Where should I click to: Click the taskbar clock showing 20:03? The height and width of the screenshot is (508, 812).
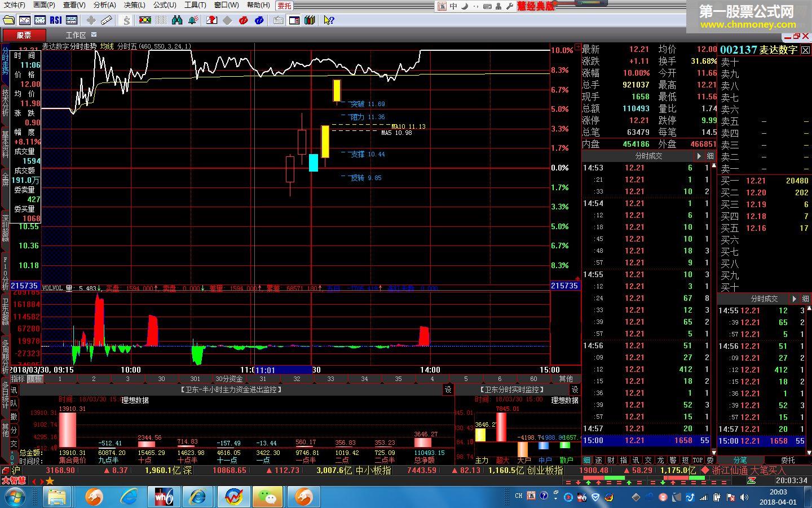pos(778,497)
